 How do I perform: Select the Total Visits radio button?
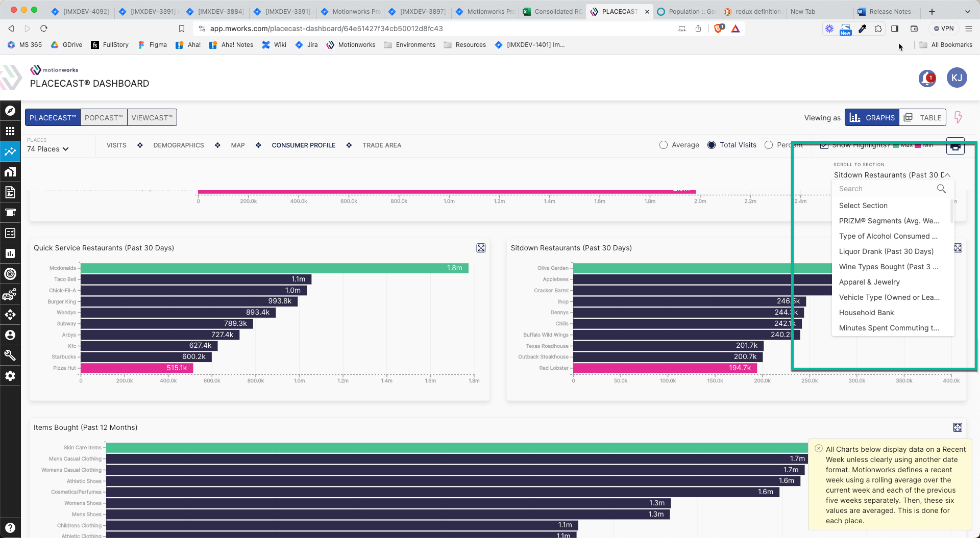tap(712, 145)
